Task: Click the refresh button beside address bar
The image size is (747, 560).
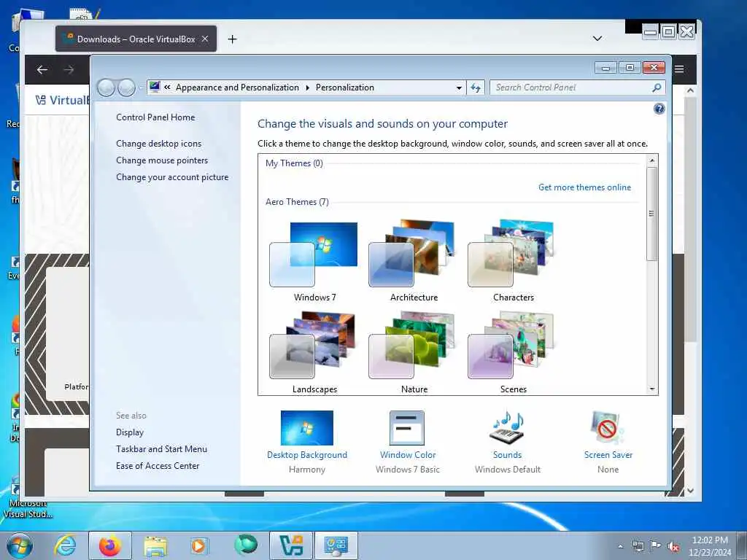Action: tap(476, 87)
